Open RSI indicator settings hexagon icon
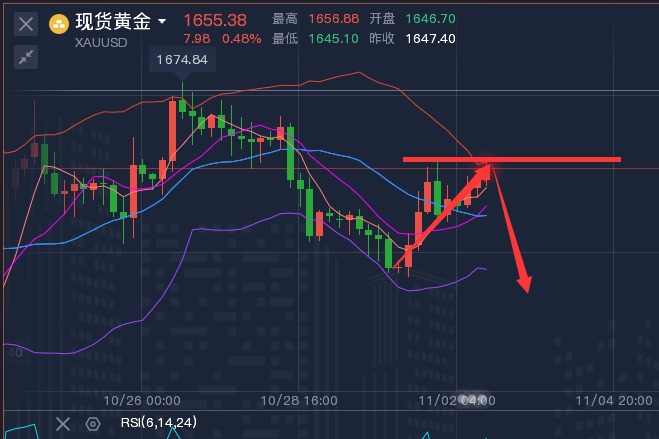This screenshot has width=659, height=439. (x=93, y=423)
